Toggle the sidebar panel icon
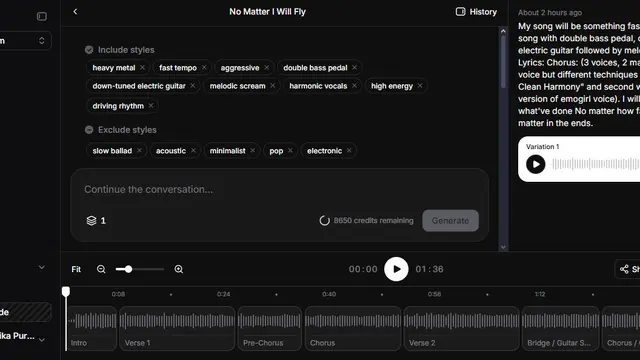The height and width of the screenshot is (360, 640). [x=42, y=16]
